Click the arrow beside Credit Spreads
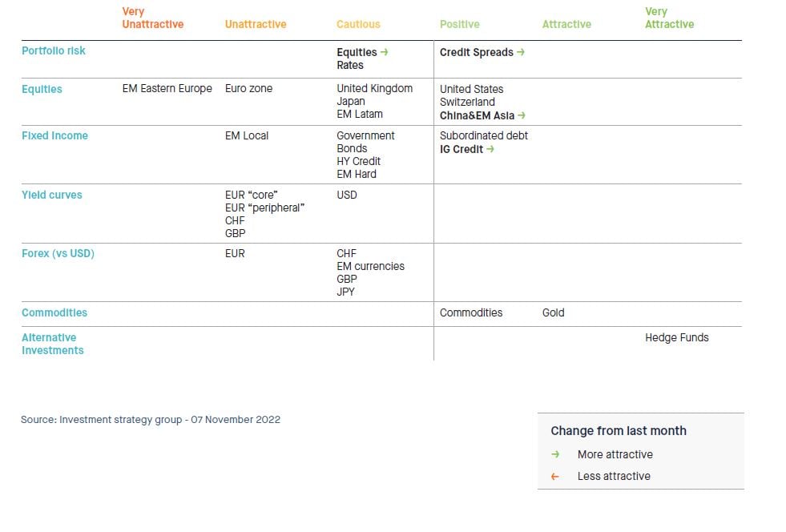 (521, 53)
